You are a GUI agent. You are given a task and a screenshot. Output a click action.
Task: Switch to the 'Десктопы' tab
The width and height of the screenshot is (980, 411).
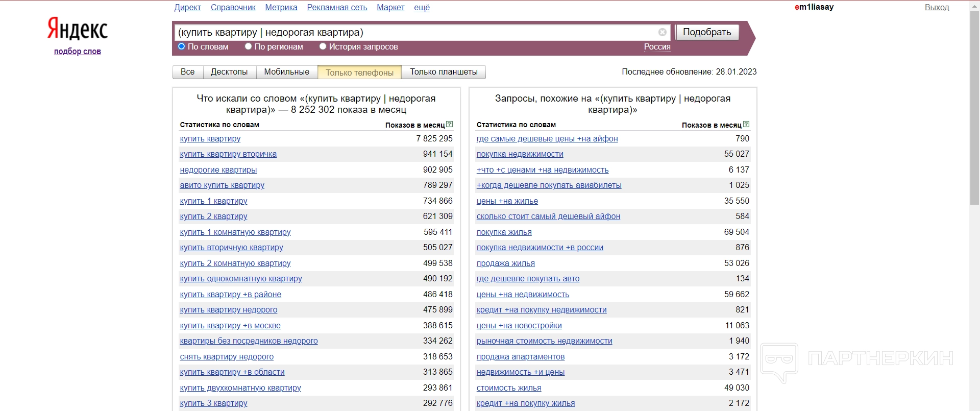click(229, 72)
